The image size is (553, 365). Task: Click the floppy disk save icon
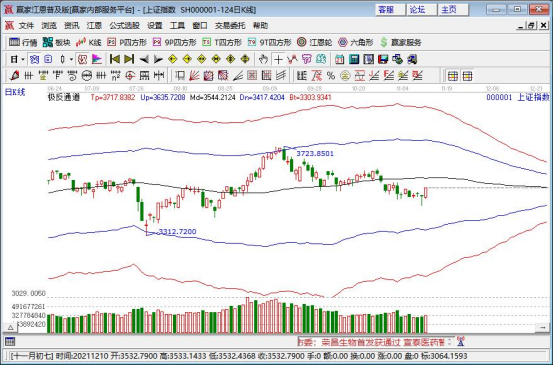coord(383,59)
